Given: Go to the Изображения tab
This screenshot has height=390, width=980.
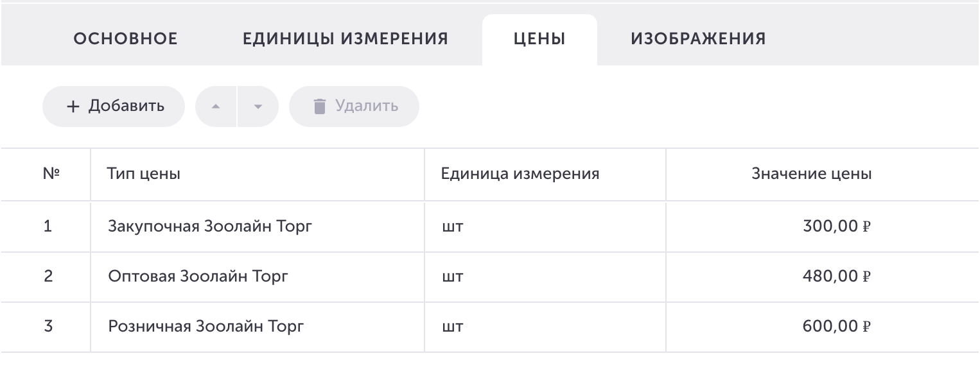Looking at the screenshot, I should (698, 38).
